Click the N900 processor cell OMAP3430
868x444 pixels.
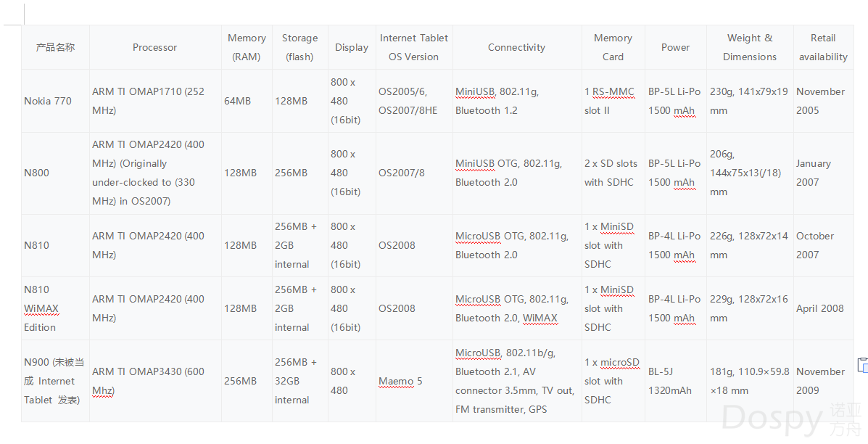pos(155,381)
